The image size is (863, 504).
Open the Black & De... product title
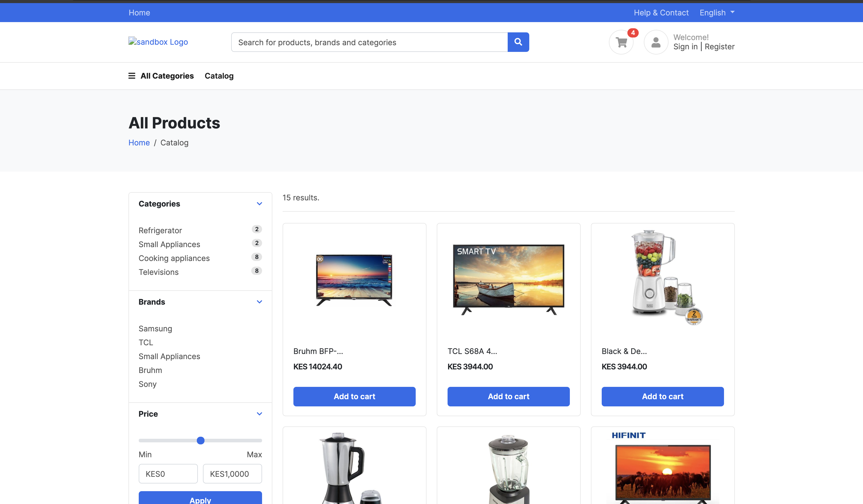pos(624,351)
